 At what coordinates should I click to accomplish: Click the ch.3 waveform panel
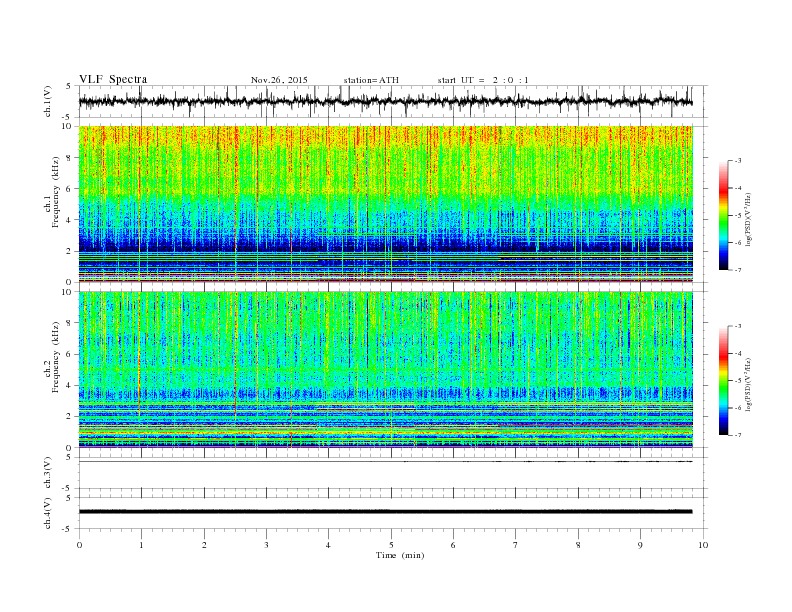(393, 473)
